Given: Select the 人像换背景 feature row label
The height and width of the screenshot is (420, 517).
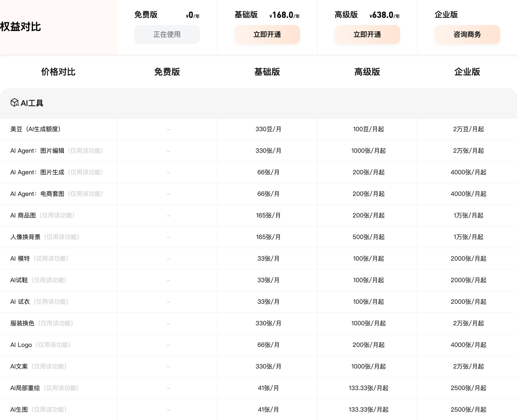Looking at the screenshot, I should point(25,237).
